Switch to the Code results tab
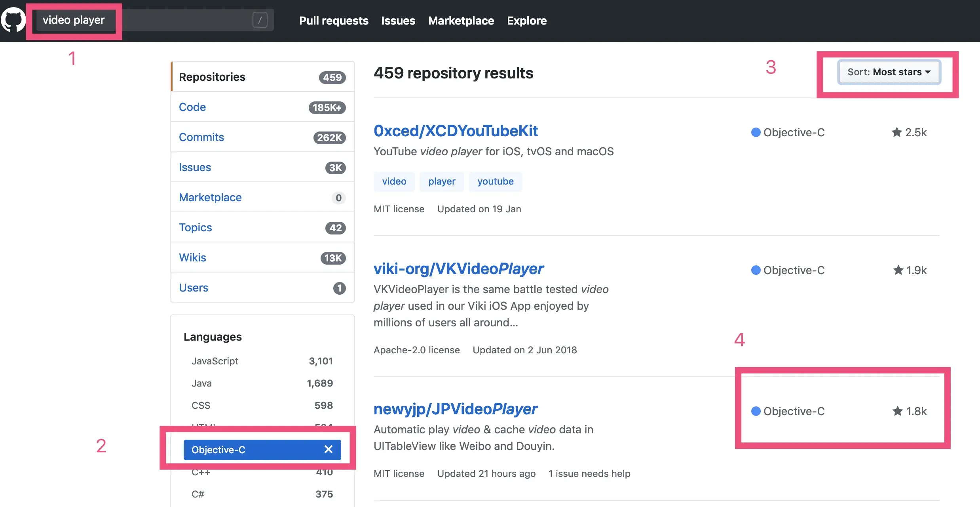The image size is (980, 507). point(192,107)
